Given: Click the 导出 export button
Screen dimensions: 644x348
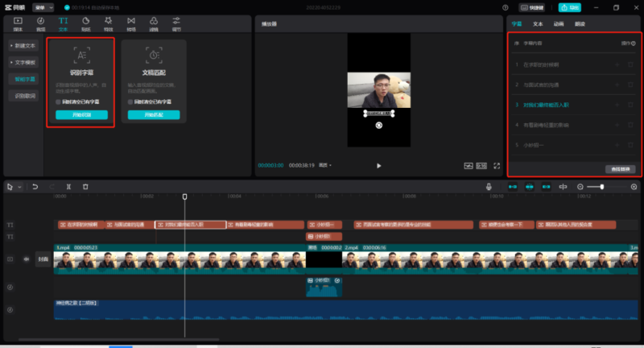Looking at the screenshot, I should pos(572,7).
